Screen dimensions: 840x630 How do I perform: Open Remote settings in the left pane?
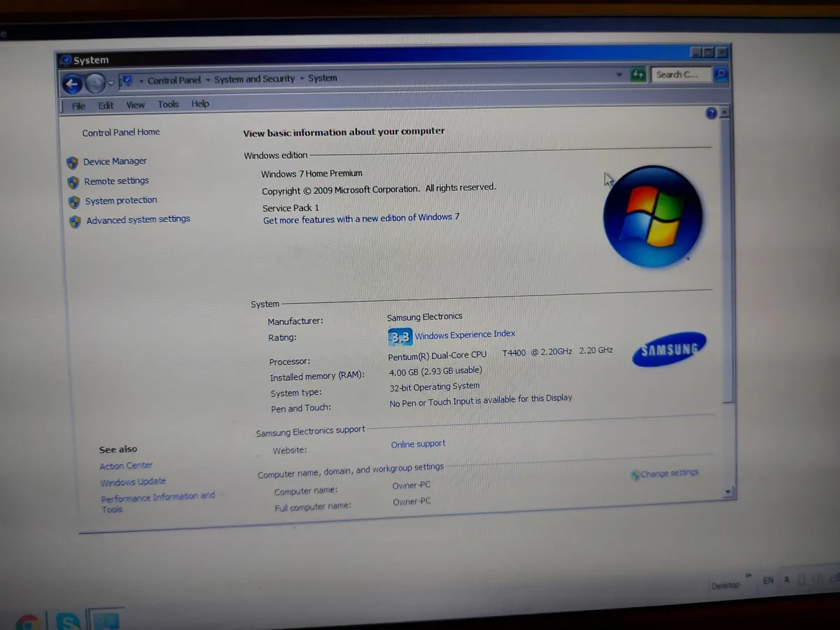point(116,181)
